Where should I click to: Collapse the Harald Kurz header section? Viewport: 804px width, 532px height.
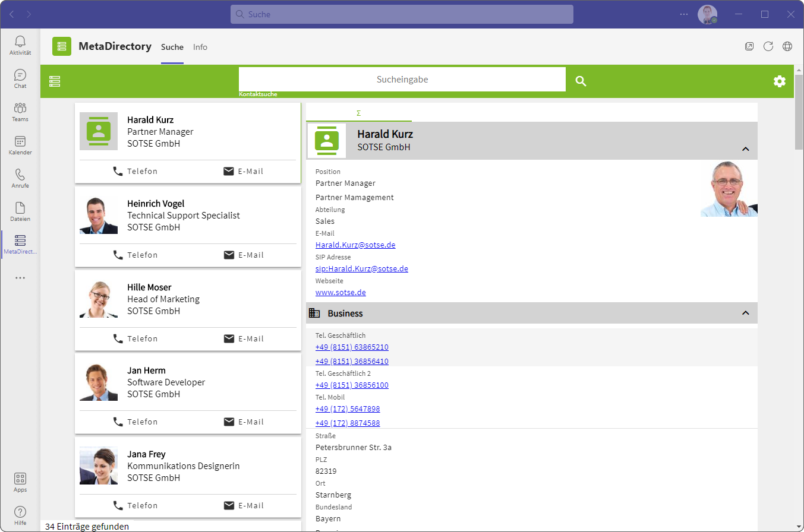point(746,149)
